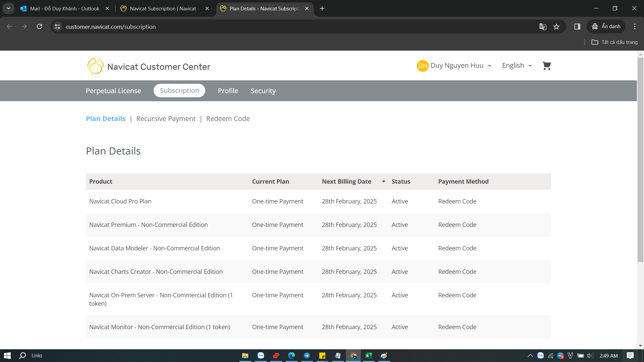
Task: Close the Outlook Mail browser tab
Action: 107,8
